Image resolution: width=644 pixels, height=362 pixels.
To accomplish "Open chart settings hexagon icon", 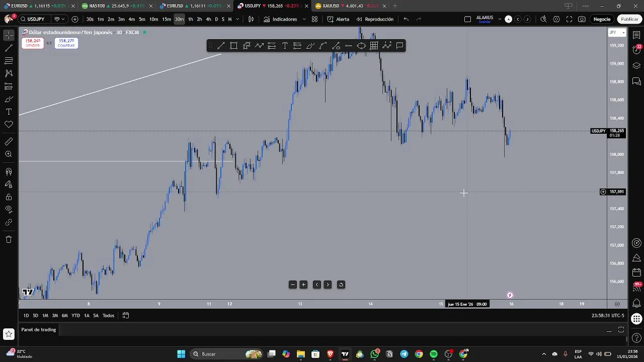I will (x=556, y=19).
